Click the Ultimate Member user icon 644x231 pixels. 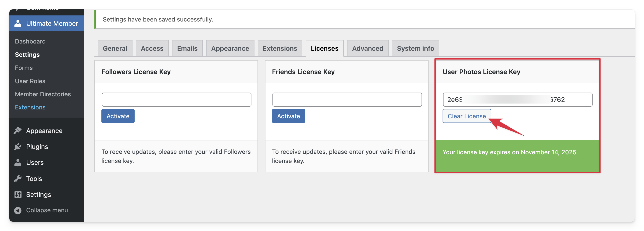pyautogui.click(x=18, y=24)
